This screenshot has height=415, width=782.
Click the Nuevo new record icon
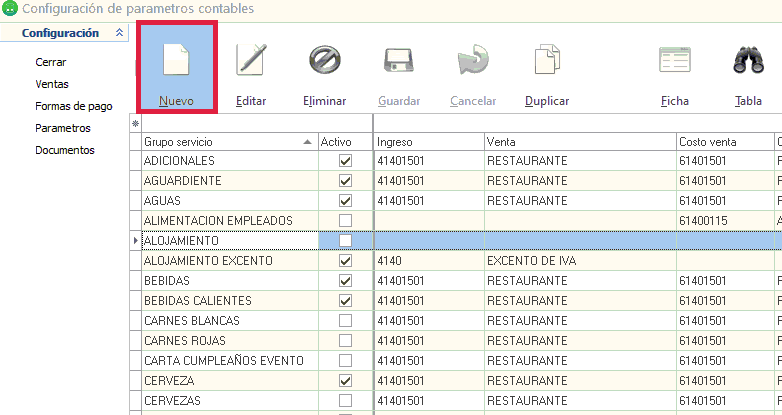click(176, 61)
